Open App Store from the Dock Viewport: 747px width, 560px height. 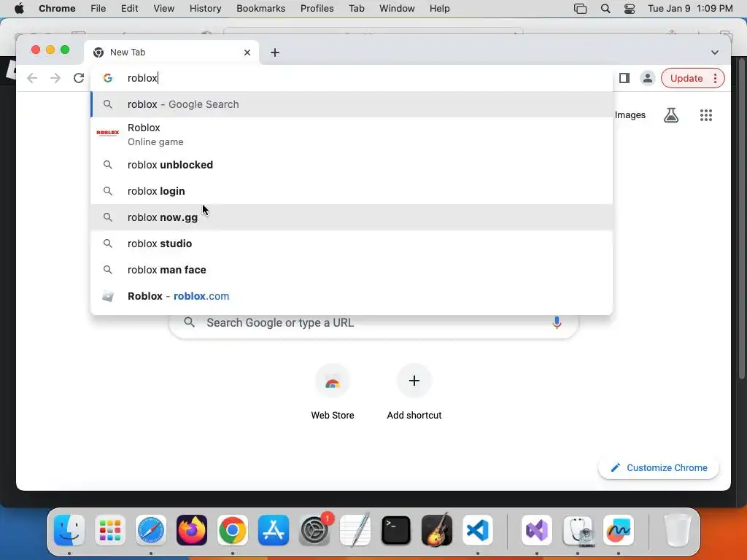click(x=274, y=530)
